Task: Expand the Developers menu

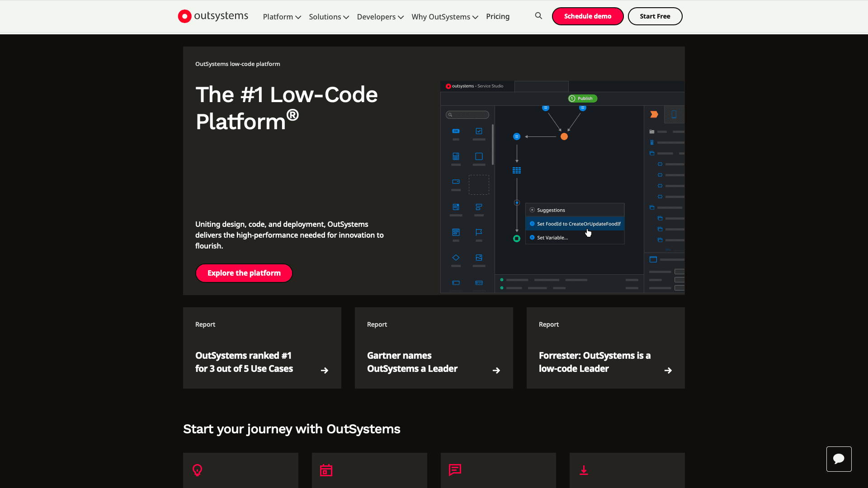Action: click(380, 17)
